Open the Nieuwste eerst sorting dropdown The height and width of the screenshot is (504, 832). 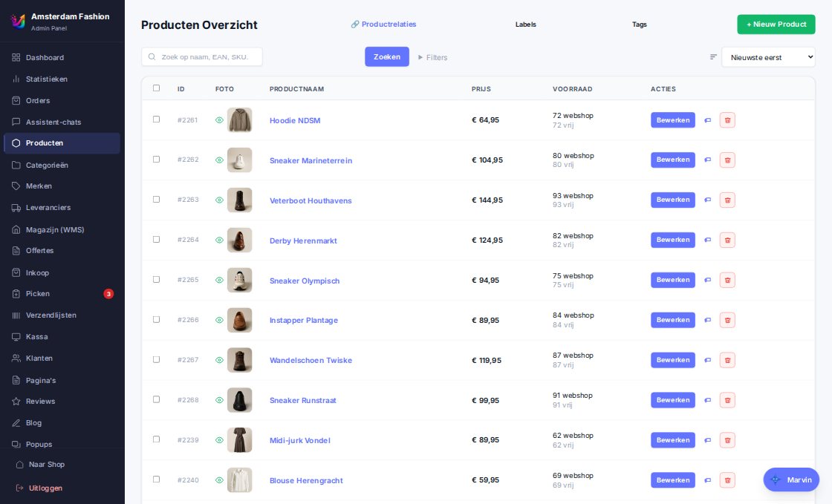768,57
